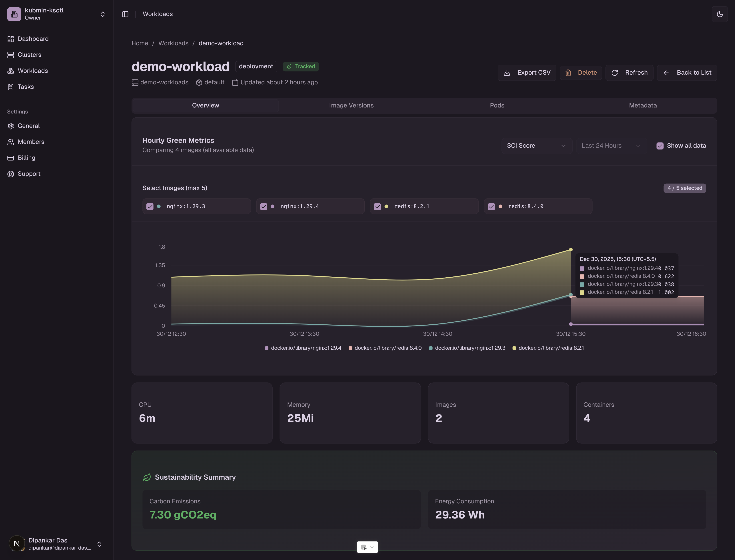Click the Tasks clipboard icon
This screenshot has width=735, height=560.
pos(11,87)
